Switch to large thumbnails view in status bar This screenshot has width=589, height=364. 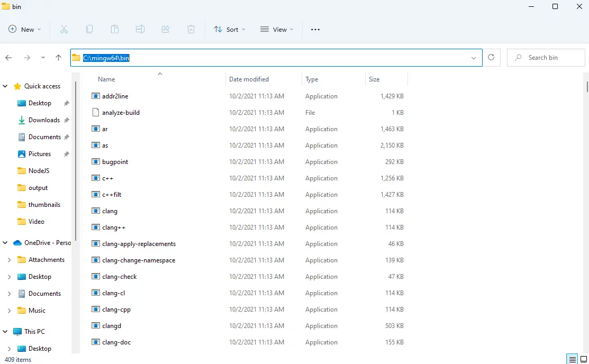tap(583, 360)
